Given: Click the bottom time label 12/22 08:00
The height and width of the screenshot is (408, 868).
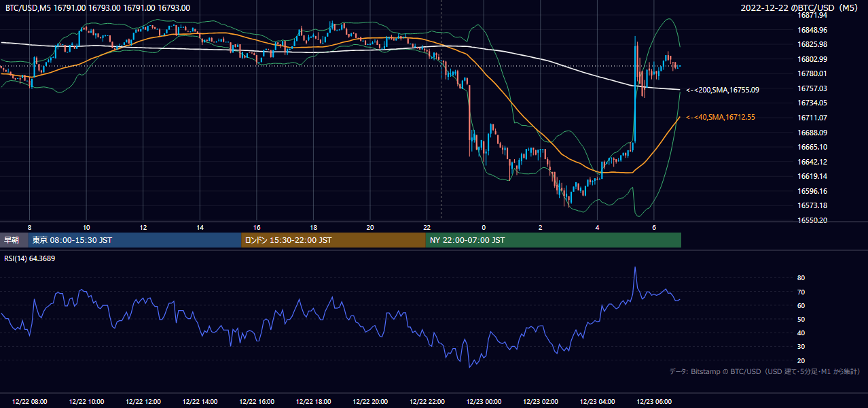Looking at the screenshot, I should [x=30, y=402].
